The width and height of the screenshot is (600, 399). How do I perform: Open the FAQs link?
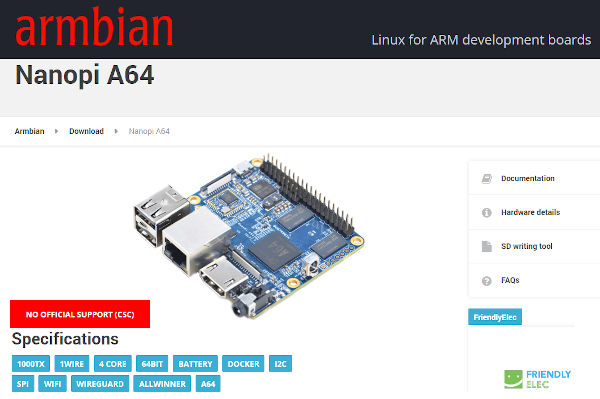tap(510, 280)
